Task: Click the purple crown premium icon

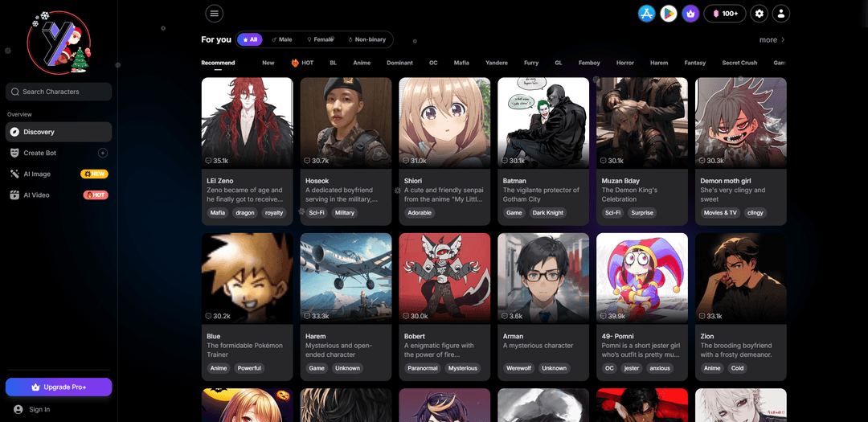Action: pyautogui.click(x=690, y=14)
